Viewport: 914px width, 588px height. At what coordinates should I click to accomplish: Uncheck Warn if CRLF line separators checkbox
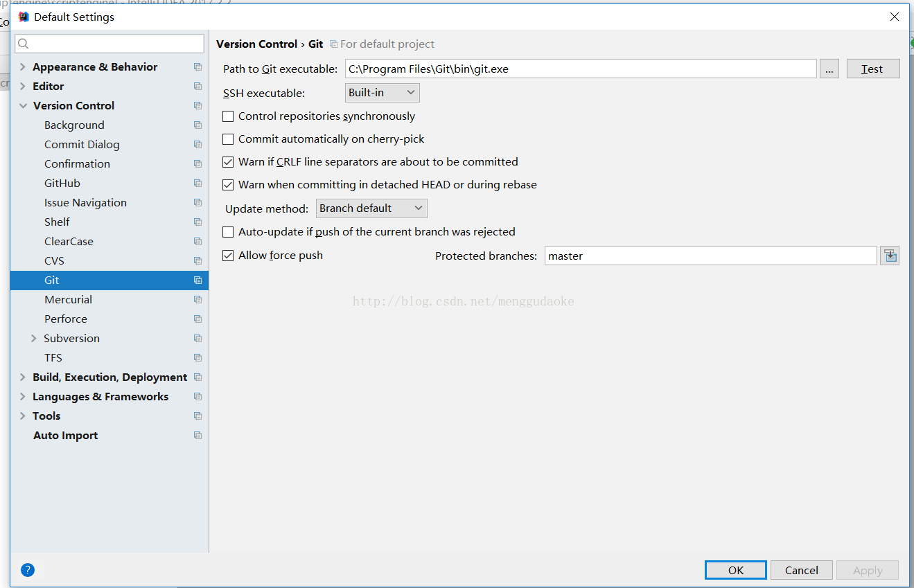click(228, 162)
